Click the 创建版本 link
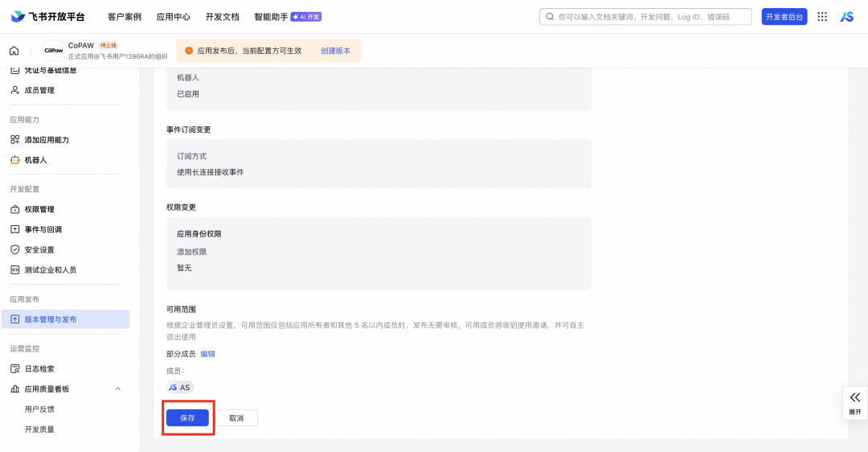The width and height of the screenshot is (868, 452). click(x=335, y=51)
